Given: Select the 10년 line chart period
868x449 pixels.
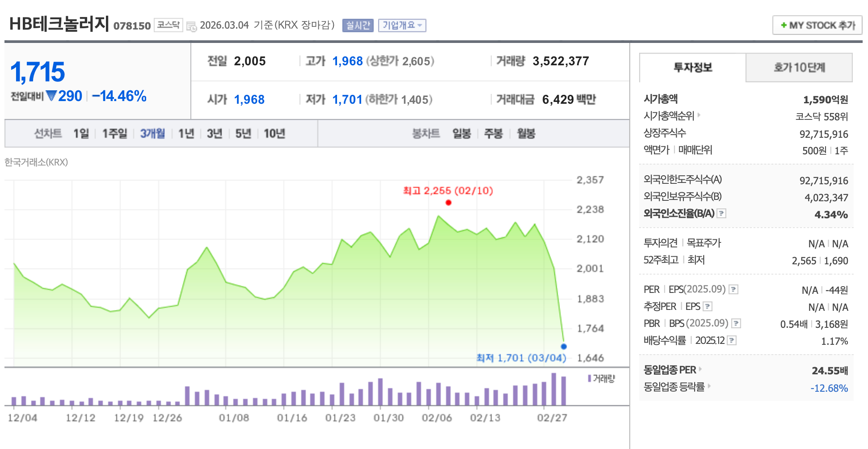Looking at the screenshot, I should pyautogui.click(x=274, y=133).
